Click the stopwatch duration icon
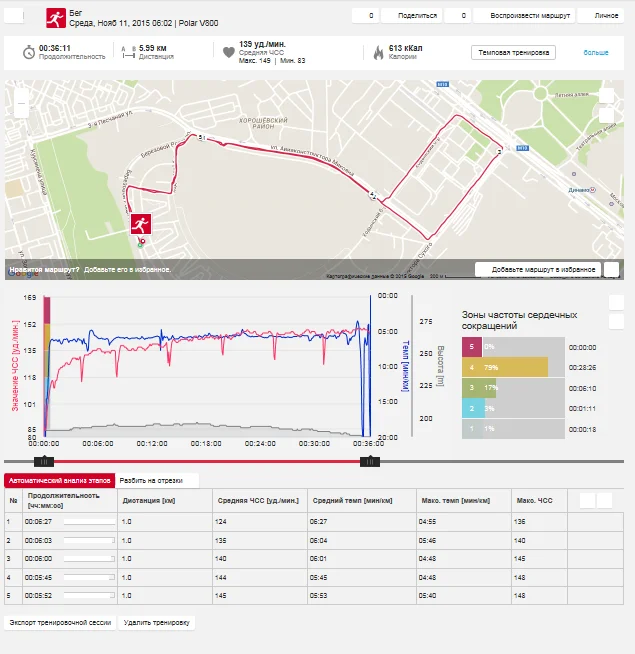This screenshot has width=635, height=654. [x=28, y=53]
